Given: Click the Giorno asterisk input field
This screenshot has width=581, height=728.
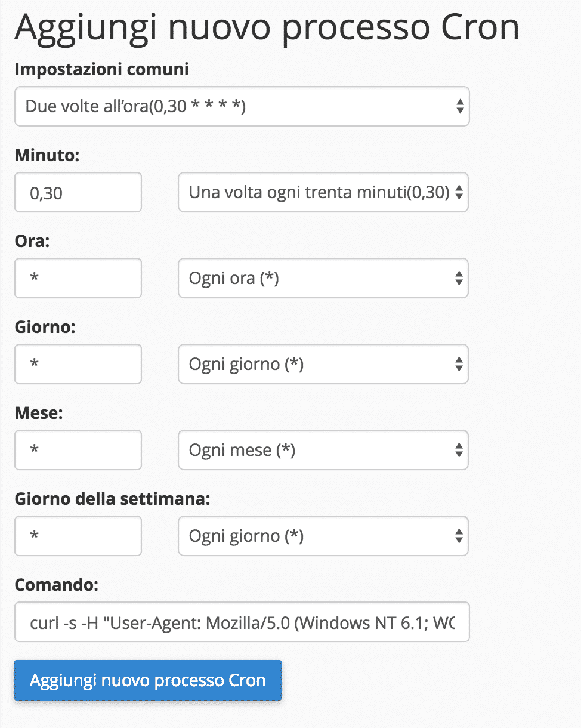Looking at the screenshot, I should [78, 364].
